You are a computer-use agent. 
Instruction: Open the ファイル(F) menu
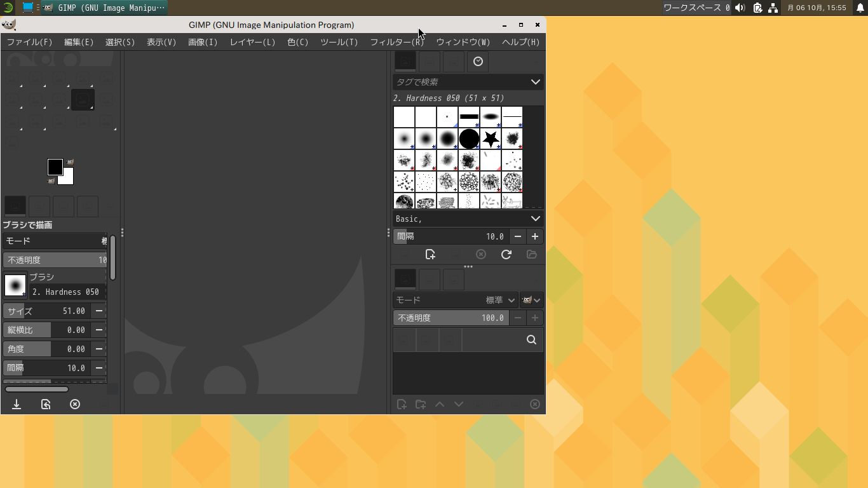pos(29,42)
